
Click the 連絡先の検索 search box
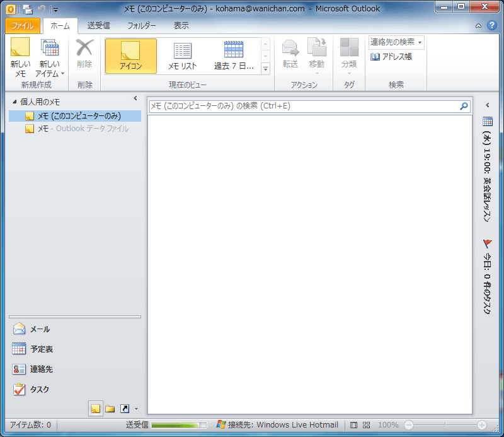point(396,42)
